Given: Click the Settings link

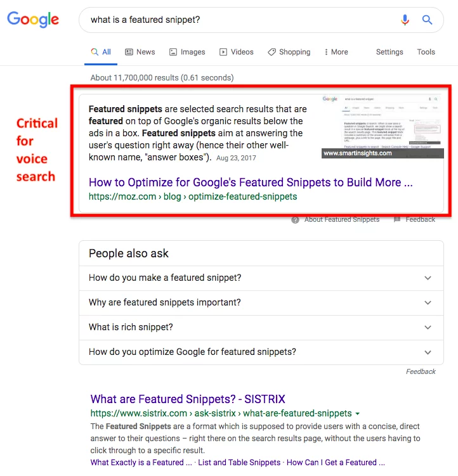Looking at the screenshot, I should (x=389, y=52).
